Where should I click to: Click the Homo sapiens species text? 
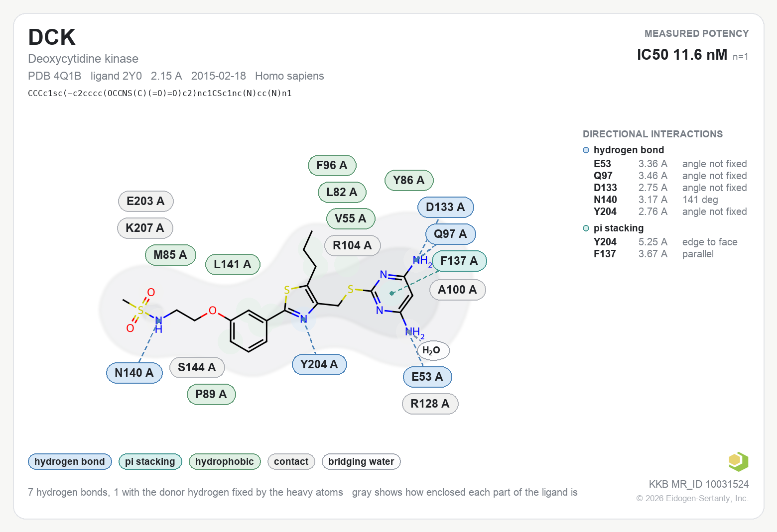point(289,76)
